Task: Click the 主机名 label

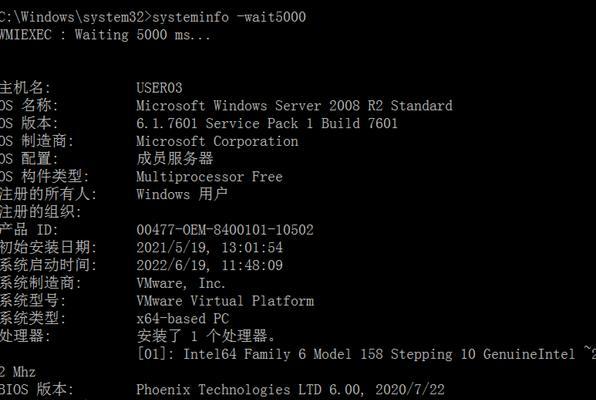Action: pyautogui.click(x=25, y=88)
